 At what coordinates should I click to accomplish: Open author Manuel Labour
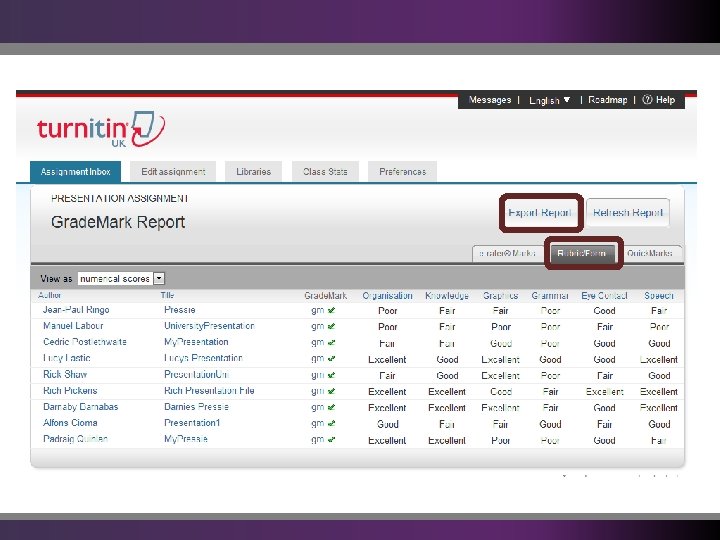[x=73, y=326]
